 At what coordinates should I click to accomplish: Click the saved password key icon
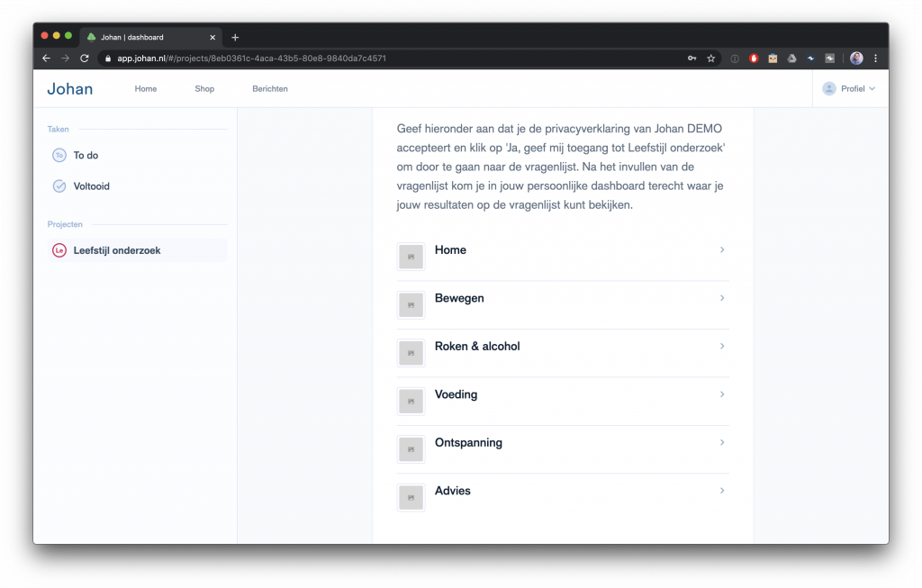[x=692, y=59]
